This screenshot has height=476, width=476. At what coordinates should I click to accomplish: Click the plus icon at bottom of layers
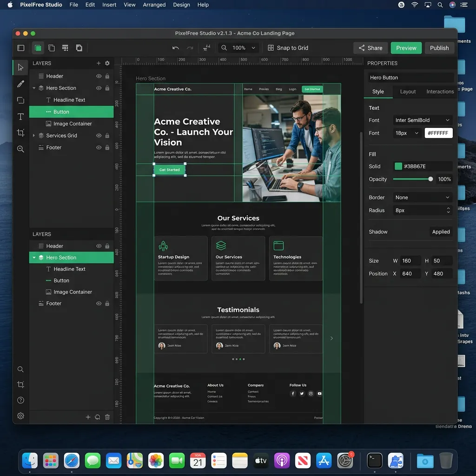(88, 417)
